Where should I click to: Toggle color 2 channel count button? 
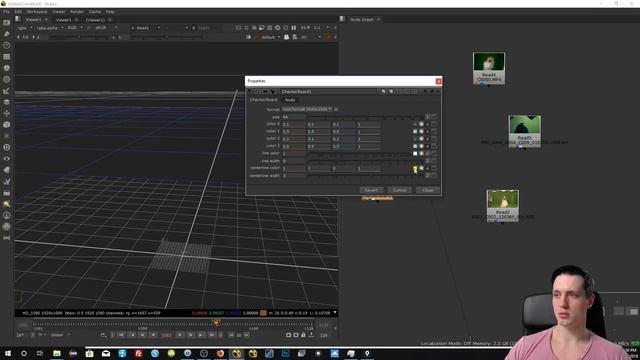point(427,139)
